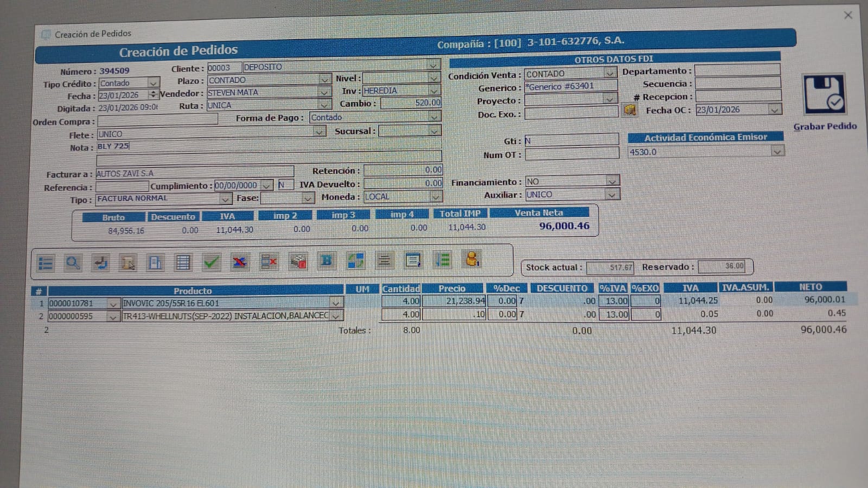
Task: Open the Fecha OC date picker dropdown
Action: pos(775,110)
